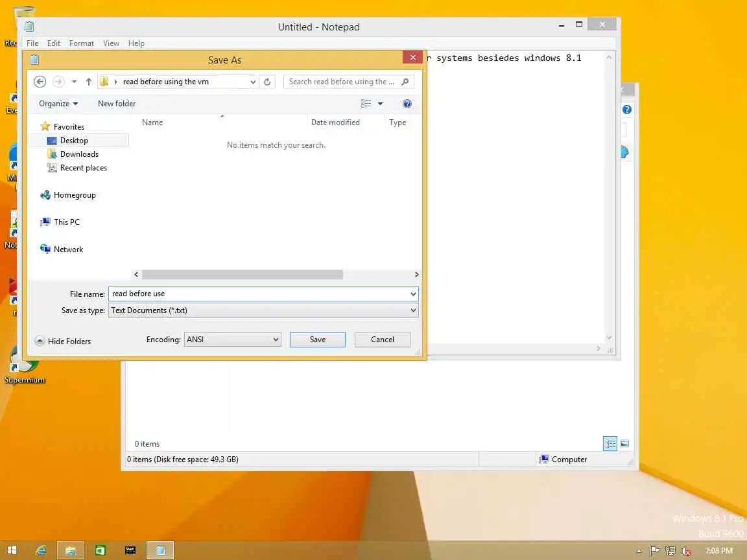Open File Explorer from the taskbar
The width and height of the screenshot is (747, 560).
[x=71, y=550]
